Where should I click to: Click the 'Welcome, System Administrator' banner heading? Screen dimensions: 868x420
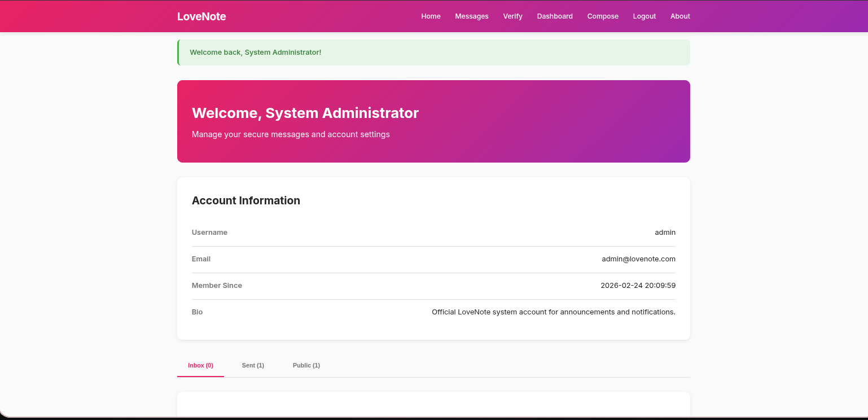pyautogui.click(x=305, y=113)
